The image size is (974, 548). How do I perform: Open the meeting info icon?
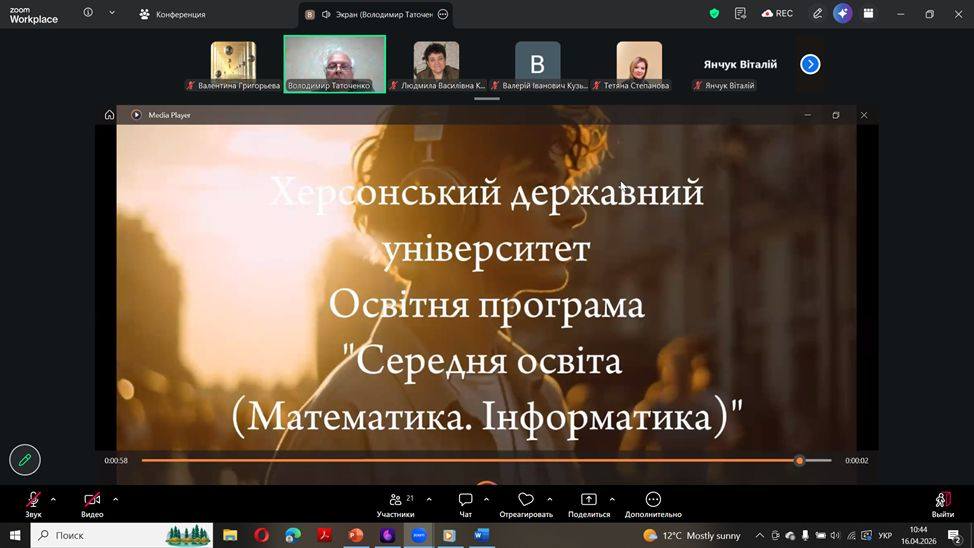pyautogui.click(x=88, y=12)
